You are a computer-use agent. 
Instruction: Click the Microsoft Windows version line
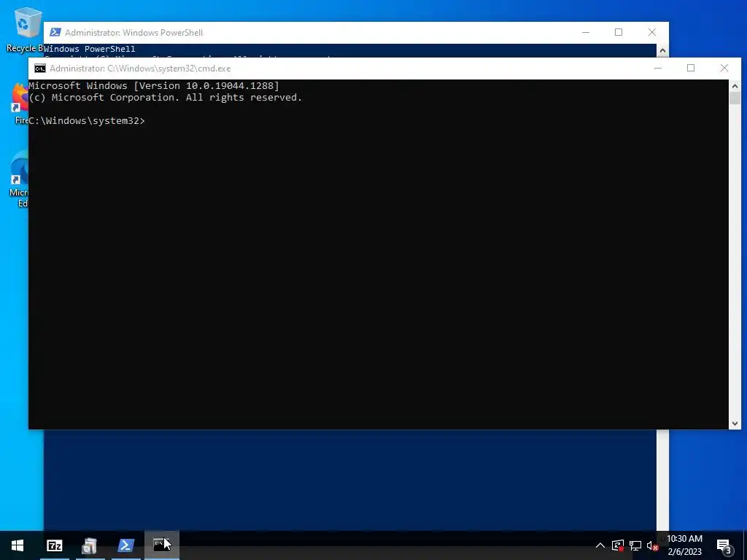click(154, 86)
